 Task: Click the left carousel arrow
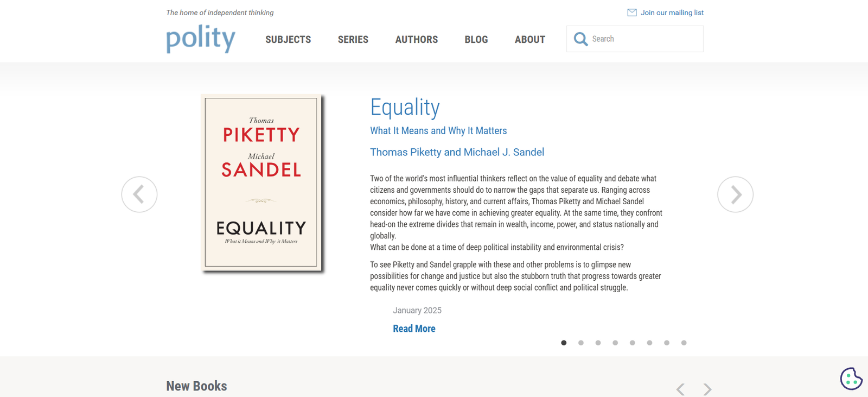click(139, 194)
